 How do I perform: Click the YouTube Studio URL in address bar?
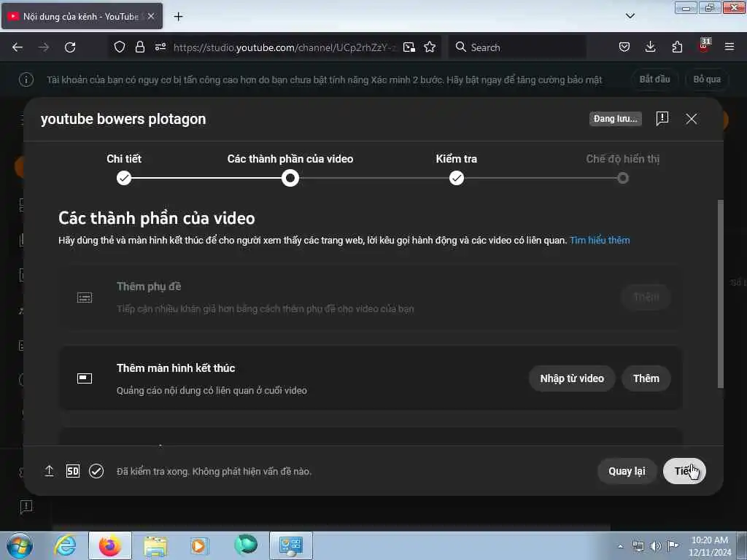(285, 47)
